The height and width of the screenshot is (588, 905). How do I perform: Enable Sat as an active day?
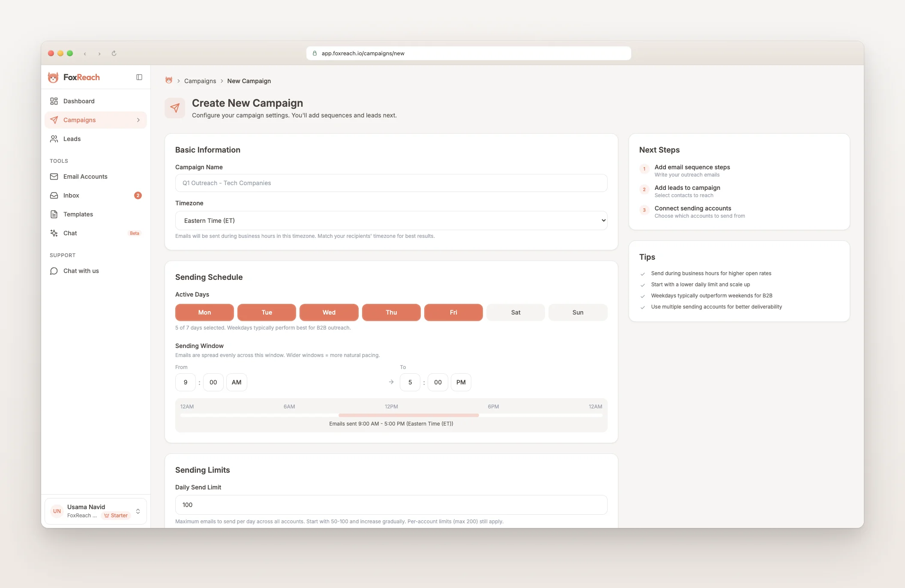(x=515, y=312)
